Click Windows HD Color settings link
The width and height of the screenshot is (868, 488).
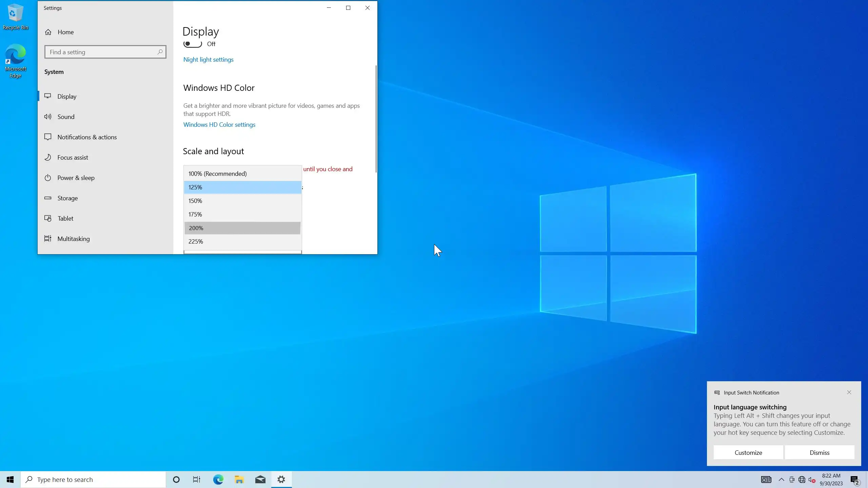tap(219, 125)
